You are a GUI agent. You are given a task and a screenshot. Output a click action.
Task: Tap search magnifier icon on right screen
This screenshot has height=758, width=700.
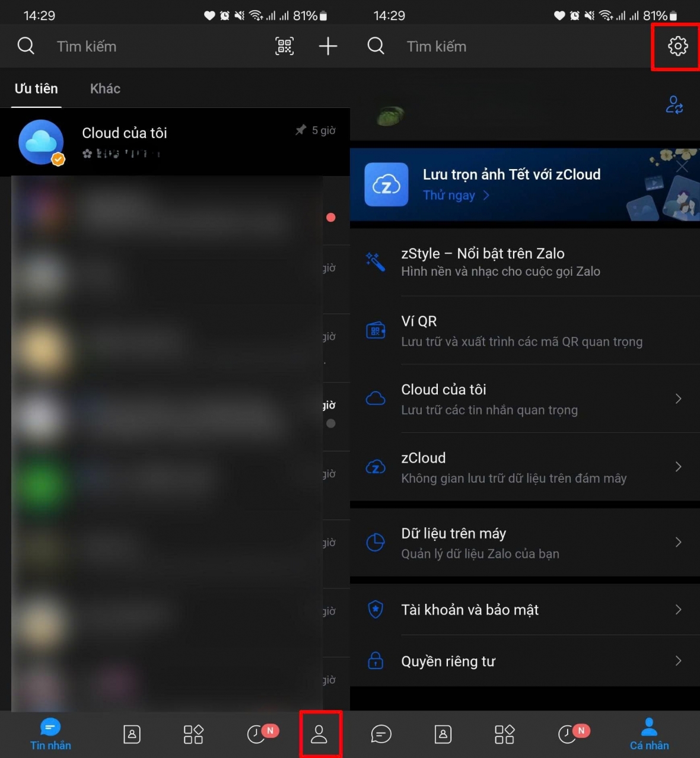coord(376,46)
